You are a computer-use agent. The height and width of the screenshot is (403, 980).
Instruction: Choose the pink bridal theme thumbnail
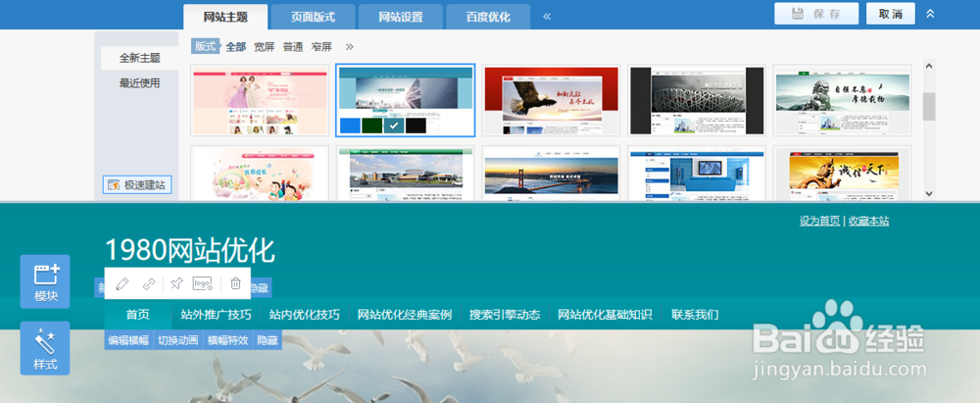click(x=260, y=100)
